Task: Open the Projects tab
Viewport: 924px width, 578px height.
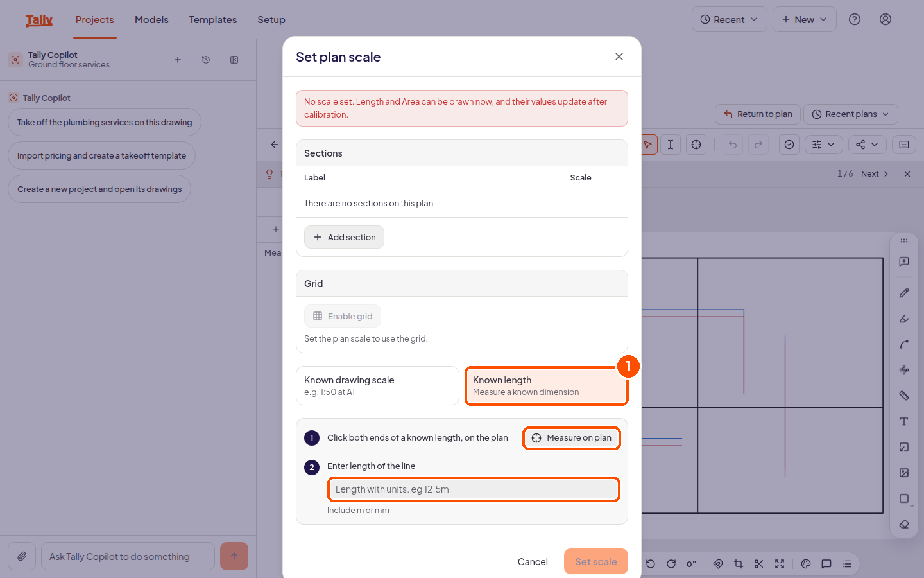Action: [95, 20]
